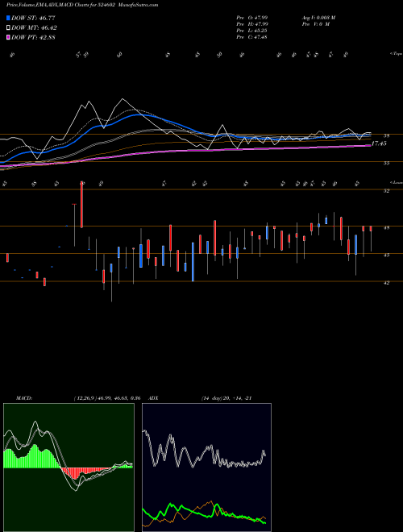Viewport: 403px width, 532px height.
Task: Click the 'MACD:' panel heading
Action: (23, 398)
